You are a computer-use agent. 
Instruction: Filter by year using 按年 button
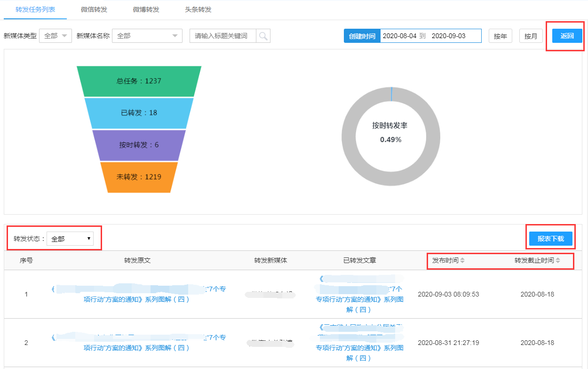(x=500, y=36)
